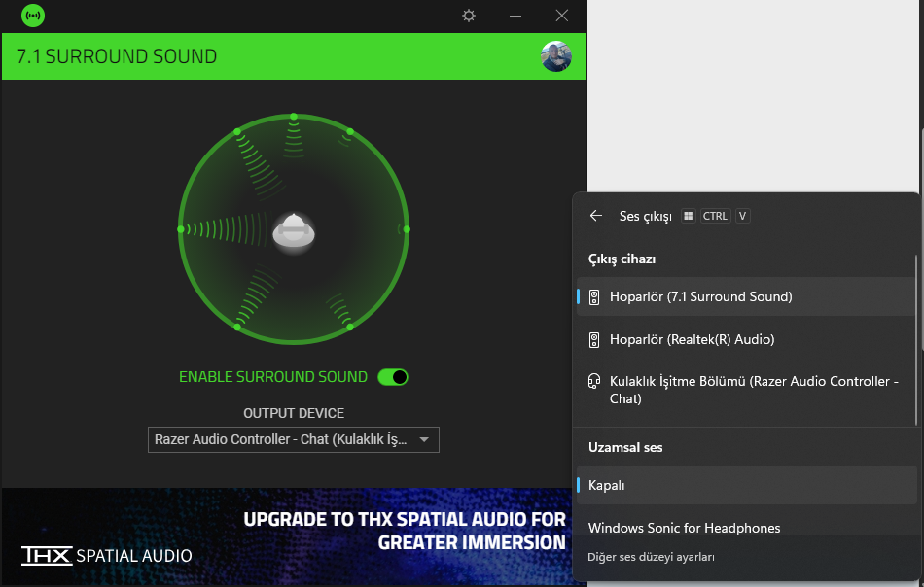
Task: Click the Uzamsal ses heading
Action: pyautogui.click(x=625, y=447)
